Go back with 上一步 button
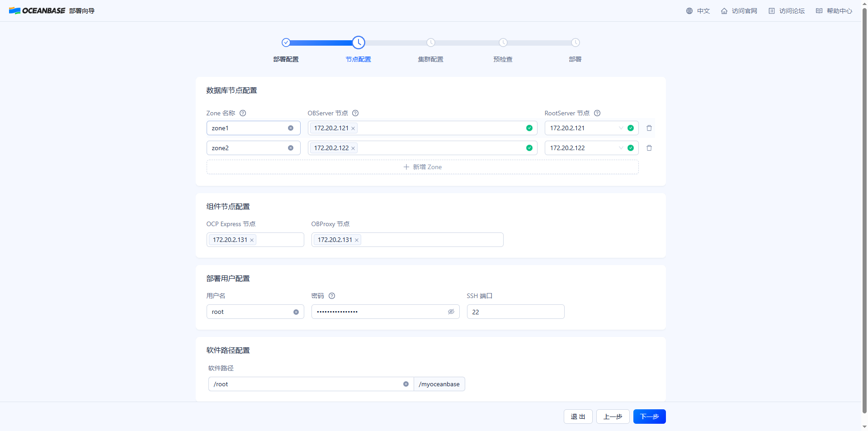Viewport: 868px width, 431px height. click(613, 417)
